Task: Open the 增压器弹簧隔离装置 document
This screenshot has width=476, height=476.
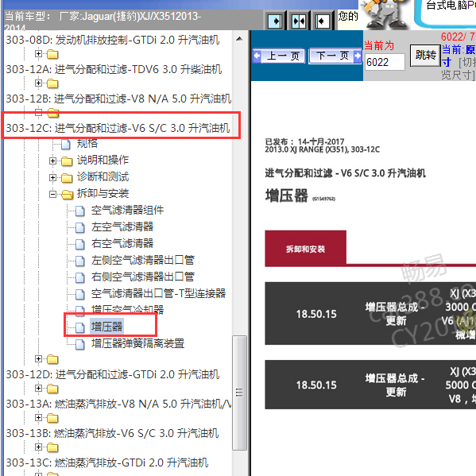Action: coord(137,343)
